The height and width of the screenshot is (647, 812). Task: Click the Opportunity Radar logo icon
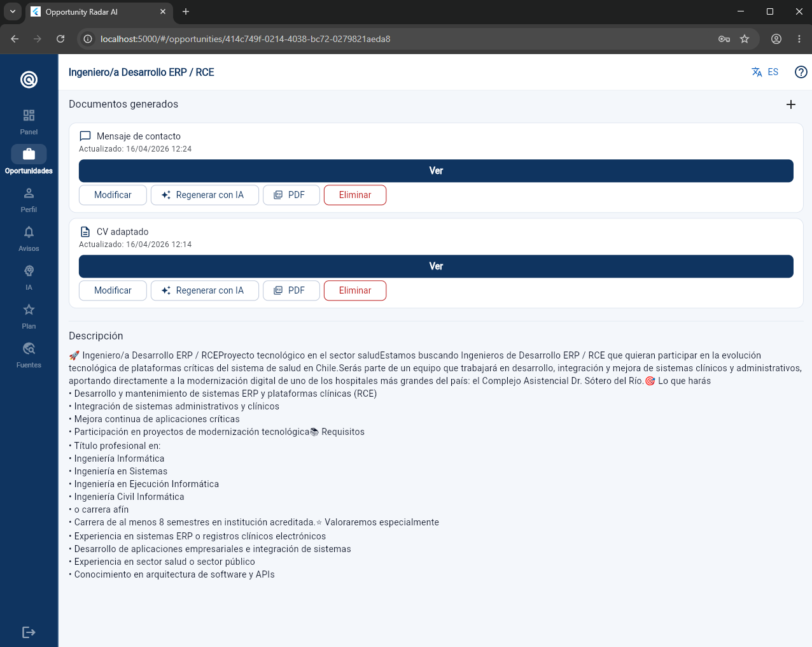(x=29, y=80)
